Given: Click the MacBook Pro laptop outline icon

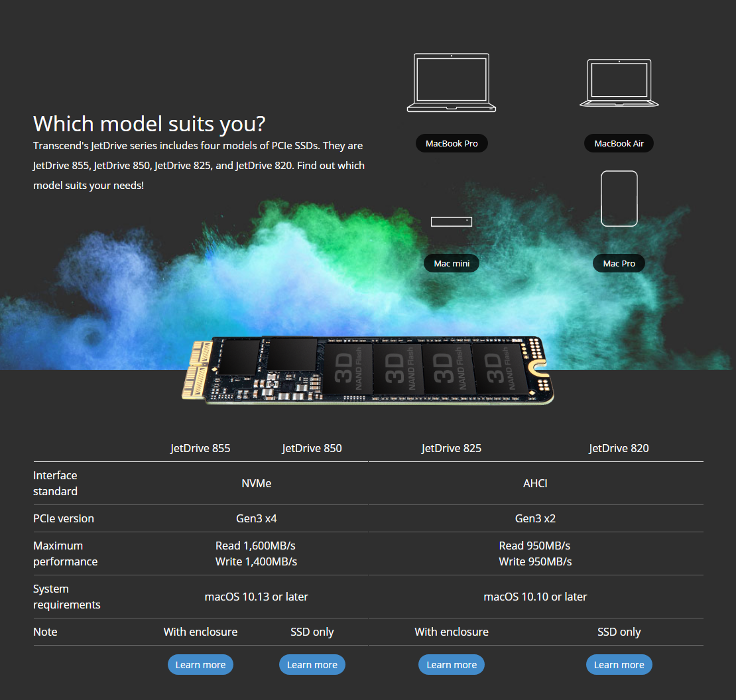Looking at the screenshot, I should coord(452,83).
